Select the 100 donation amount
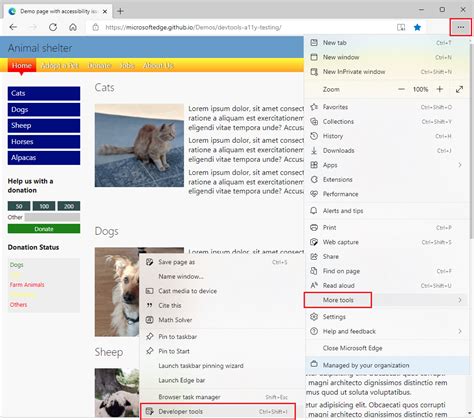This screenshot has height=420, width=474. click(x=44, y=206)
